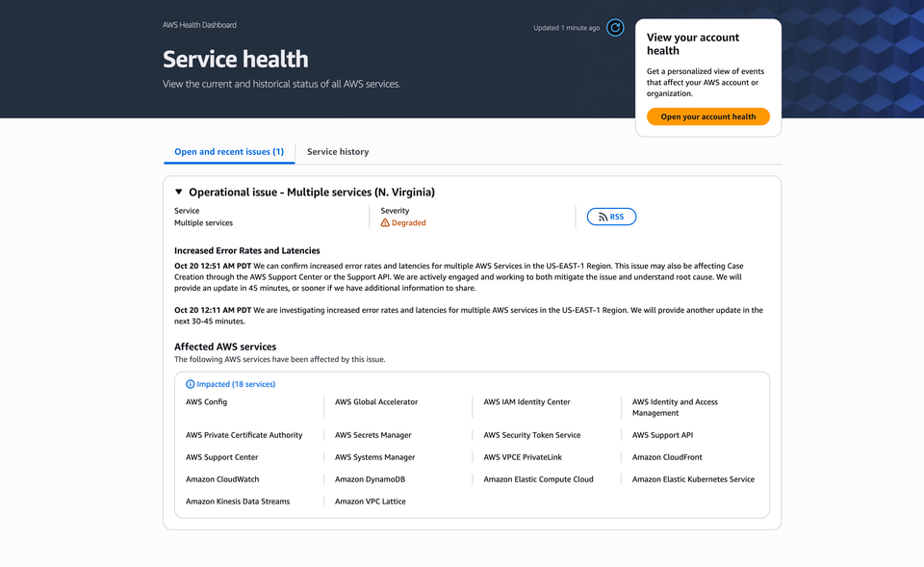Screen dimensions: 924x567
Task: Click AWS IAM Identity Center entry
Action: [526, 402]
